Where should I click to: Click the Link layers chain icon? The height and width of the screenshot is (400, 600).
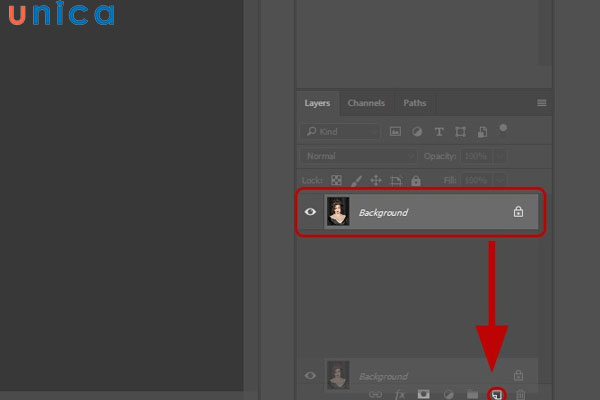point(375,394)
